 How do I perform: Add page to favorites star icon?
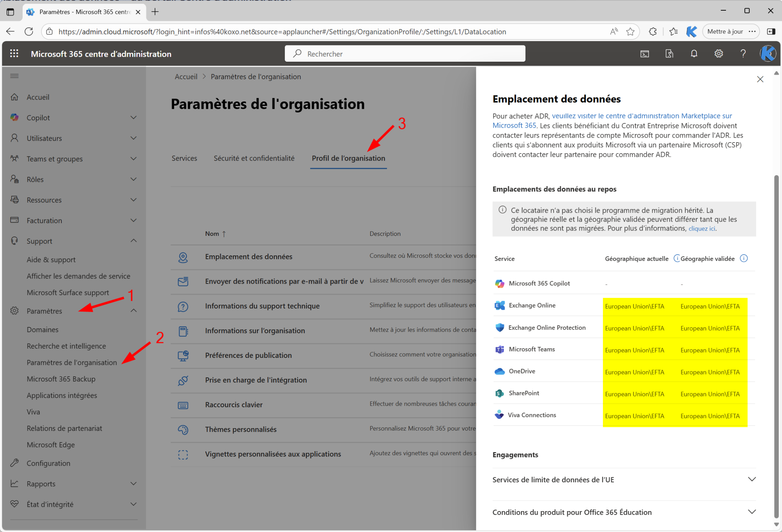[x=630, y=32]
